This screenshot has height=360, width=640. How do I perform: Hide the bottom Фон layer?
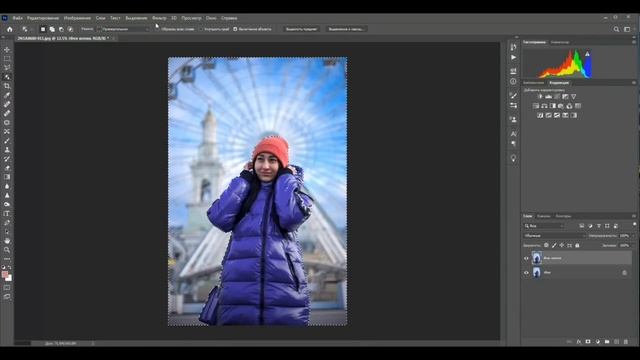(x=526, y=273)
